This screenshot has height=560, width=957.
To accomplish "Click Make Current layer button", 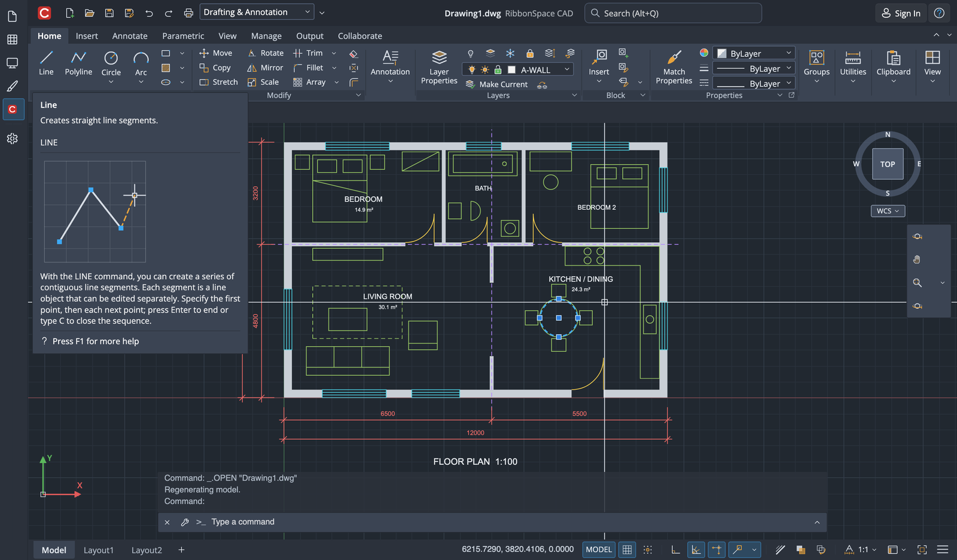I will 497,84.
